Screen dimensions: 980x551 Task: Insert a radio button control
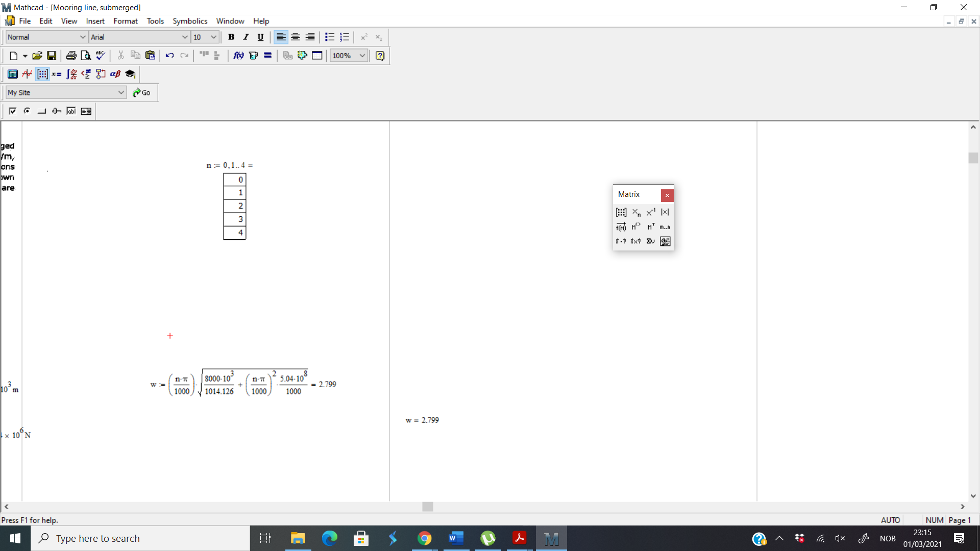click(27, 111)
